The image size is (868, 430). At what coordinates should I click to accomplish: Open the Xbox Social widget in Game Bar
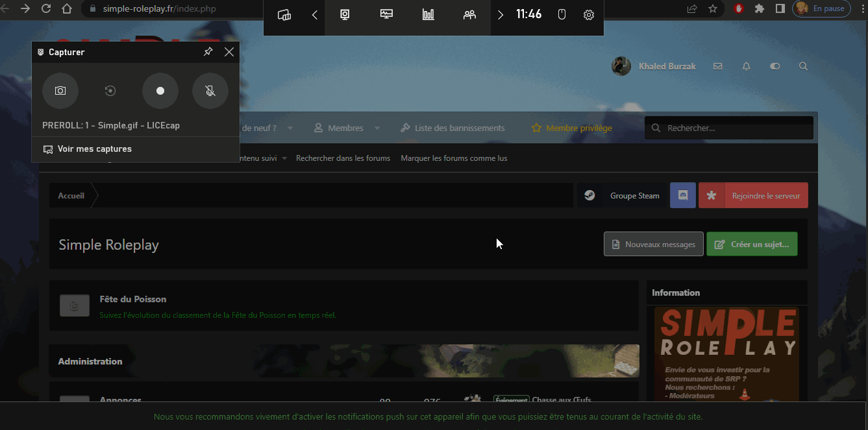click(469, 15)
